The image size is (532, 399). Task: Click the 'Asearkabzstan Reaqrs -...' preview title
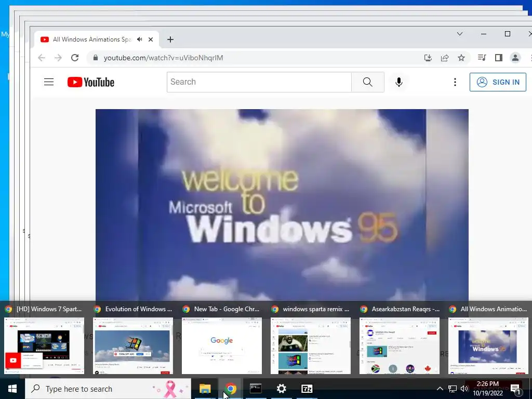(405, 309)
